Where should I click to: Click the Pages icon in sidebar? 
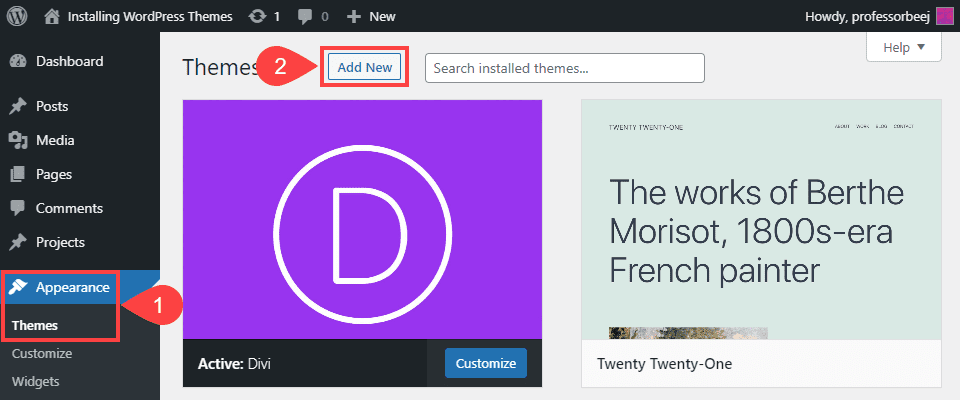coord(18,174)
